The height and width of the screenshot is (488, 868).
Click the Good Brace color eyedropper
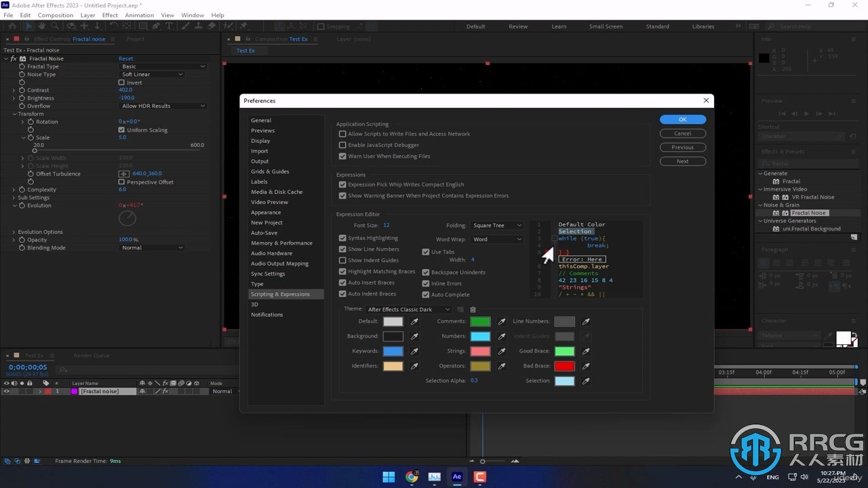(x=586, y=351)
